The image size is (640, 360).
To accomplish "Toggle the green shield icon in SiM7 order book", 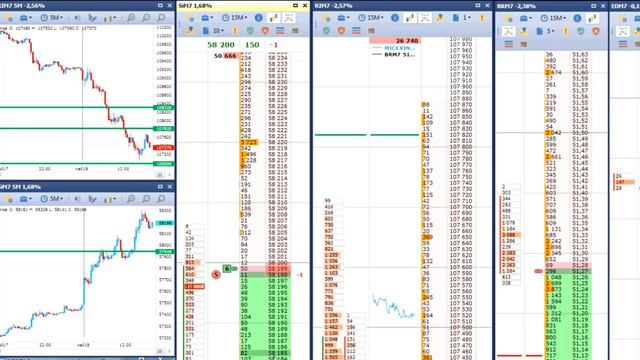I will [x=250, y=31].
